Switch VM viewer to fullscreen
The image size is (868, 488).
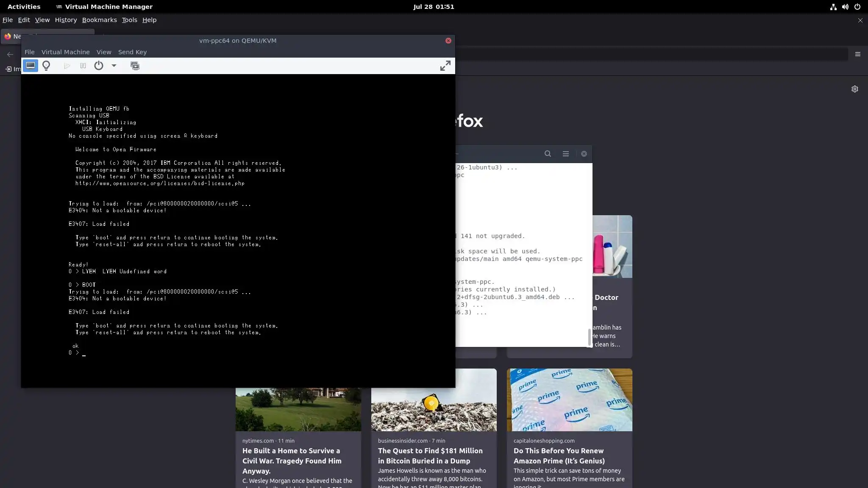click(x=445, y=66)
